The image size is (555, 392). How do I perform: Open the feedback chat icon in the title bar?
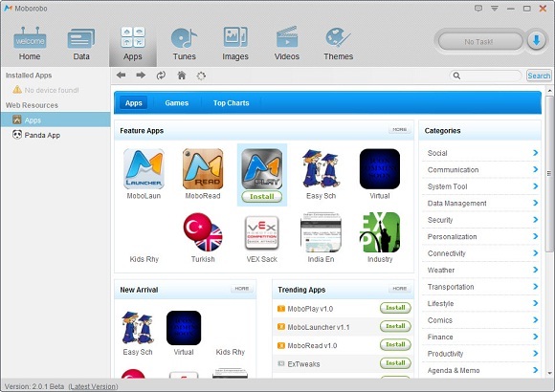click(x=478, y=9)
